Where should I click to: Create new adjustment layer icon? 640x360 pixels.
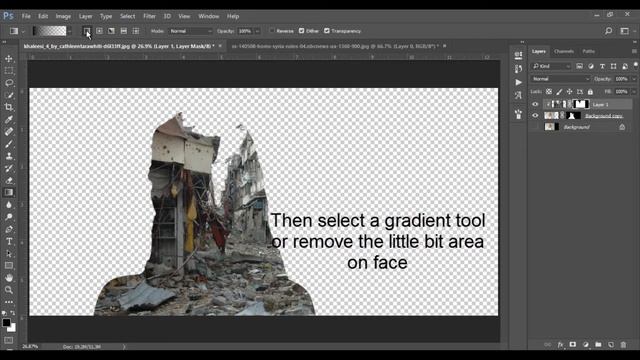point(585,345)
